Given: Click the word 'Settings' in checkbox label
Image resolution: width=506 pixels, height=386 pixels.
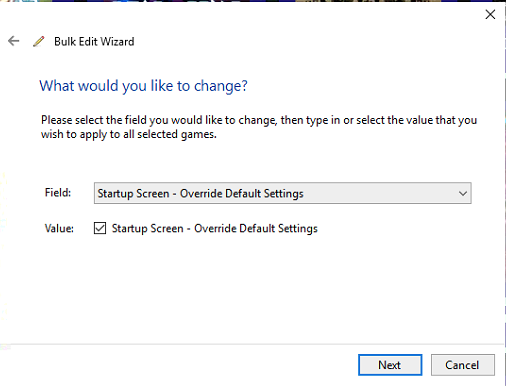Looking at the screenshot, I should coord(298,229).
